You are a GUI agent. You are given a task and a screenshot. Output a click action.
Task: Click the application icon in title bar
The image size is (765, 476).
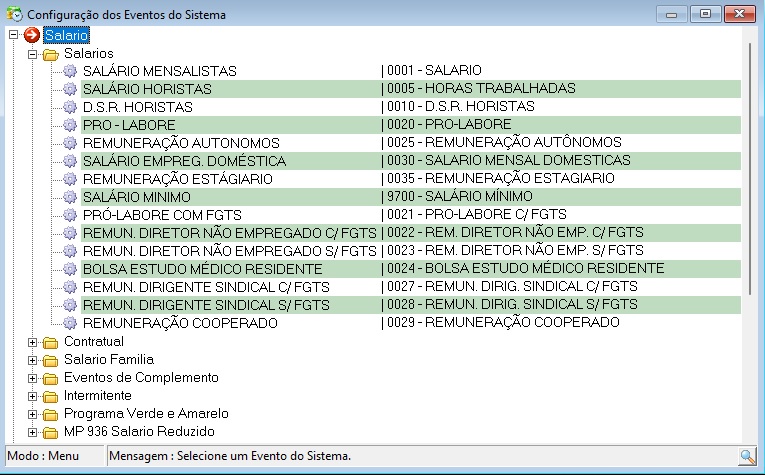tap(14, 14)
